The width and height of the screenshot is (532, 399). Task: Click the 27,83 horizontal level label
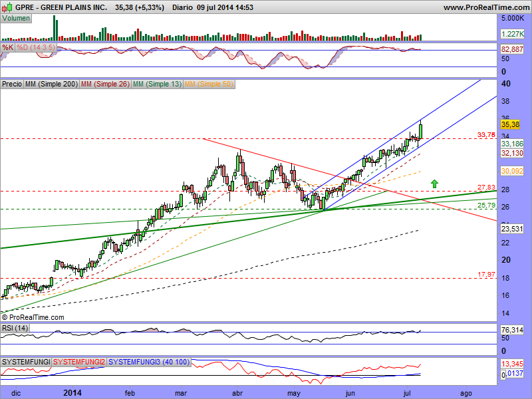click(x=486, y=188)
